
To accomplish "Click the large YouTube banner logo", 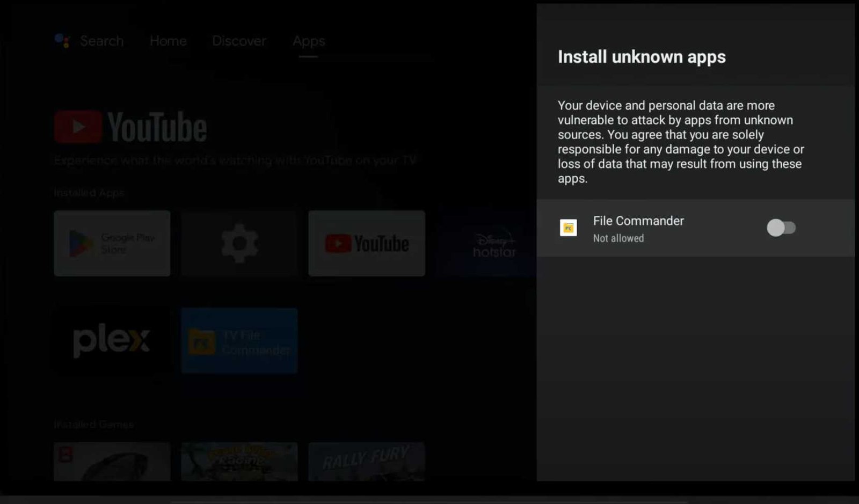I will tap(130, 127).
